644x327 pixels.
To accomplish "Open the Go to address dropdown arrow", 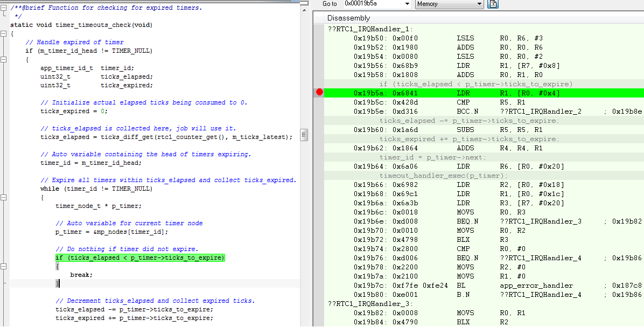I will point(408,4).
